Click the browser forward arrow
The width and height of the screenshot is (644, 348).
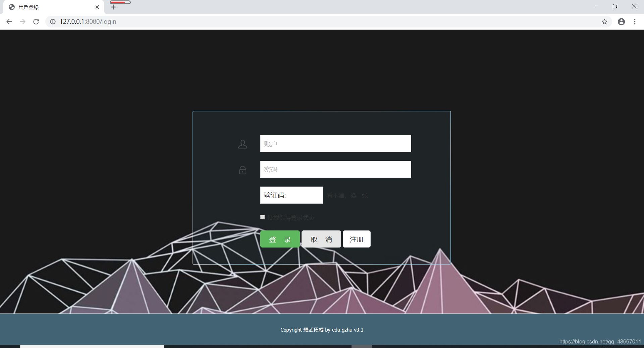(x=22, y=22)
